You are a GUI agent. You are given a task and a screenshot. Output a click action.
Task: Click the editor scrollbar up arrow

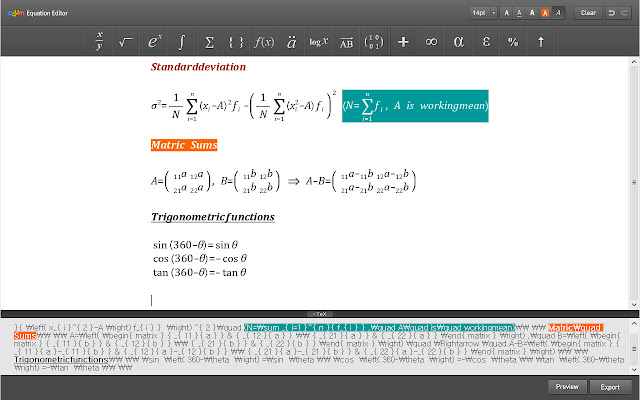(634, 62)
